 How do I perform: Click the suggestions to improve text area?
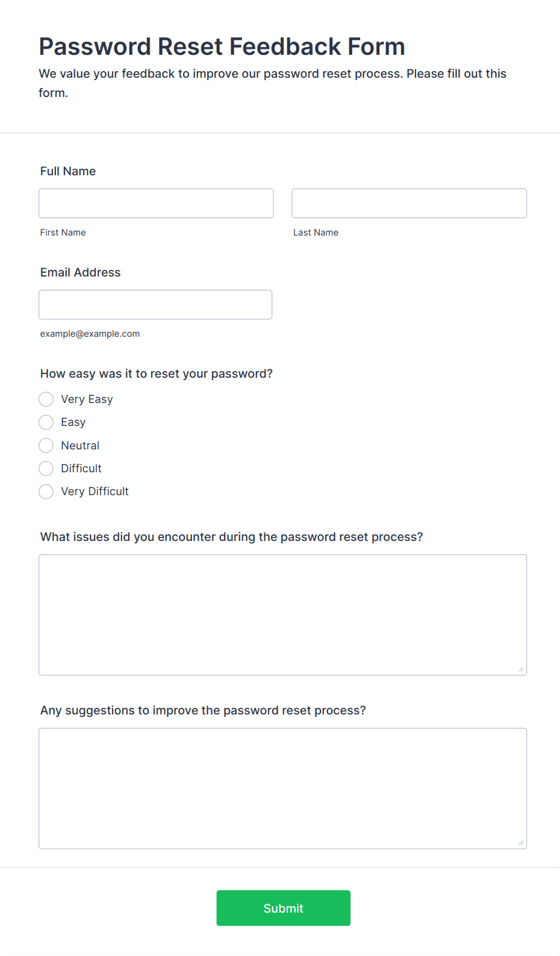tap(282, 789)
